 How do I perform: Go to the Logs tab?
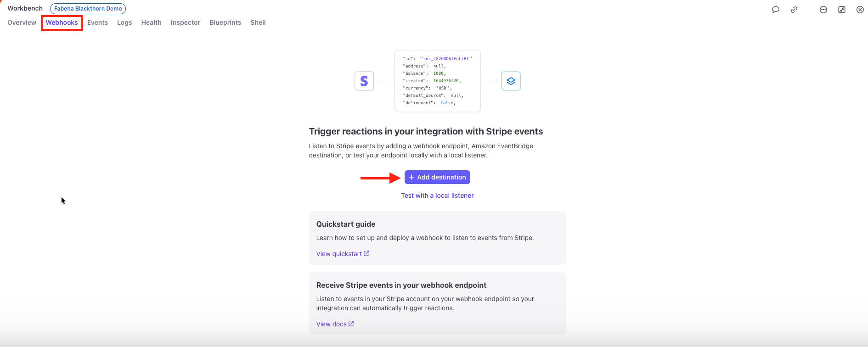pyautogui.click(x=124, y=22)
